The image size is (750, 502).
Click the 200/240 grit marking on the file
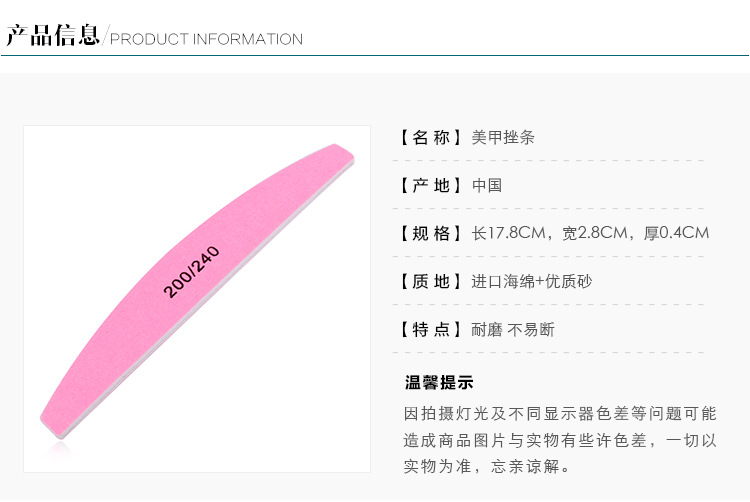192,271
